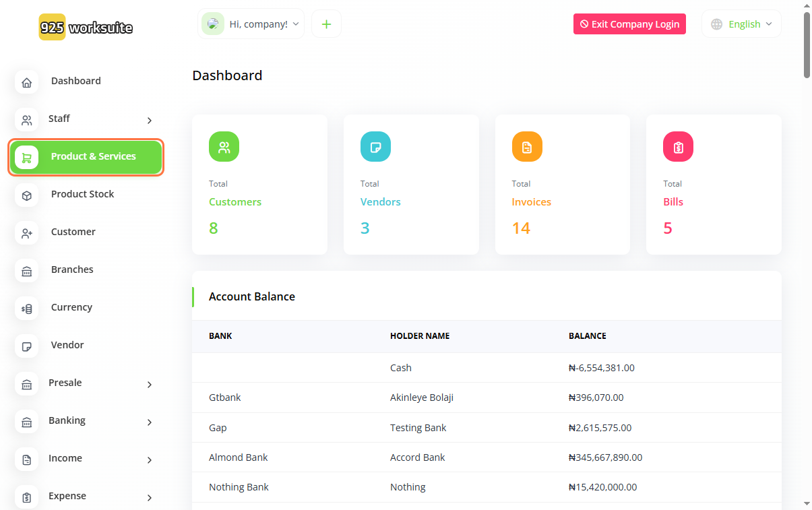Click the teal Vendors card icon
This screenshot has height=510, width=812.
click(375, 147)
